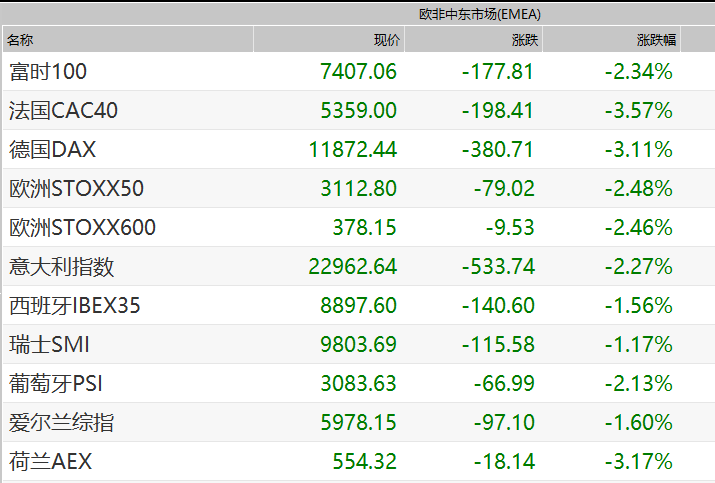Click the 欧洲STOXX600 index name
This screenshot has width=715, height=483.
pos(82,227)
